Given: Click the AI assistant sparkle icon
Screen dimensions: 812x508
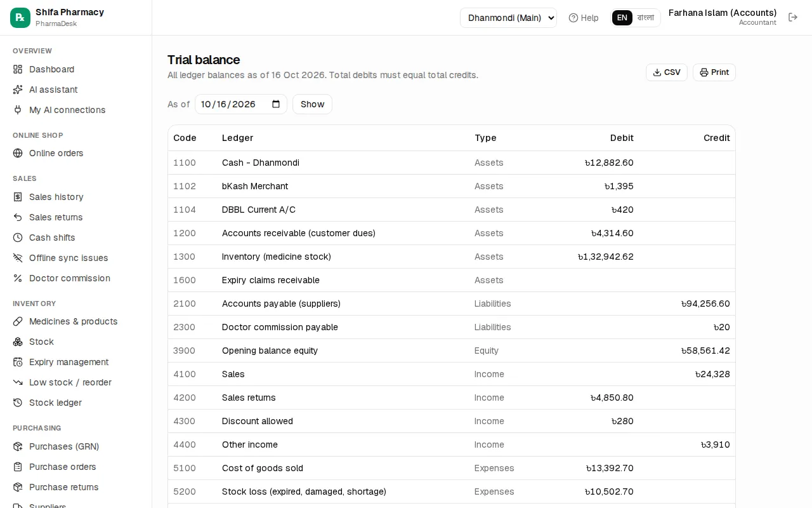Looking at the screenshot, I should pos(18,90).
